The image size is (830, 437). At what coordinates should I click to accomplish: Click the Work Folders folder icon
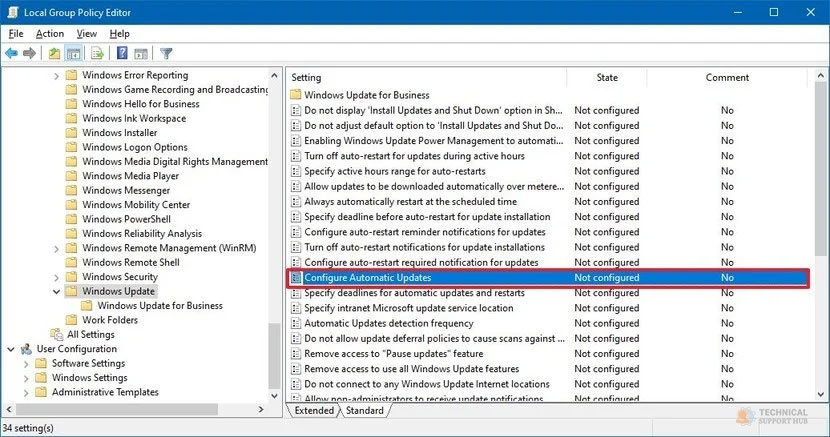point(71,320)
